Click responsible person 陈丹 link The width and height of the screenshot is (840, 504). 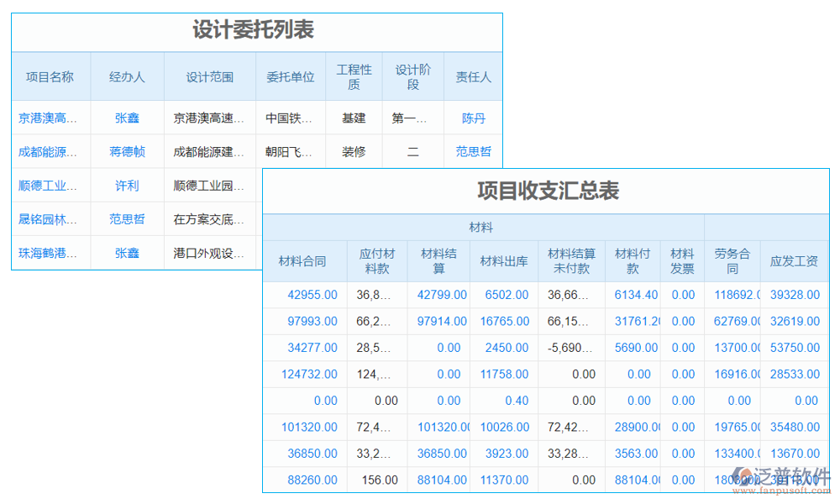pos(473,118)
